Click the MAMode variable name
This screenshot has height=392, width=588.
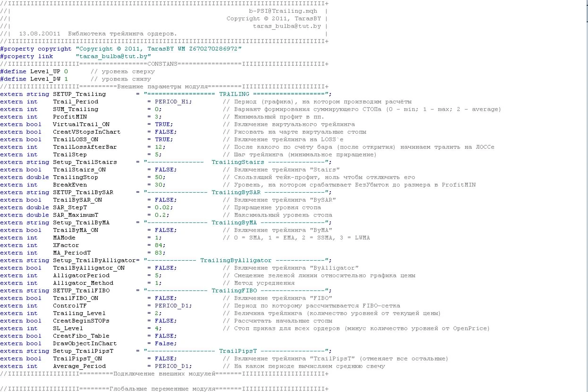[x=64, y=238]
